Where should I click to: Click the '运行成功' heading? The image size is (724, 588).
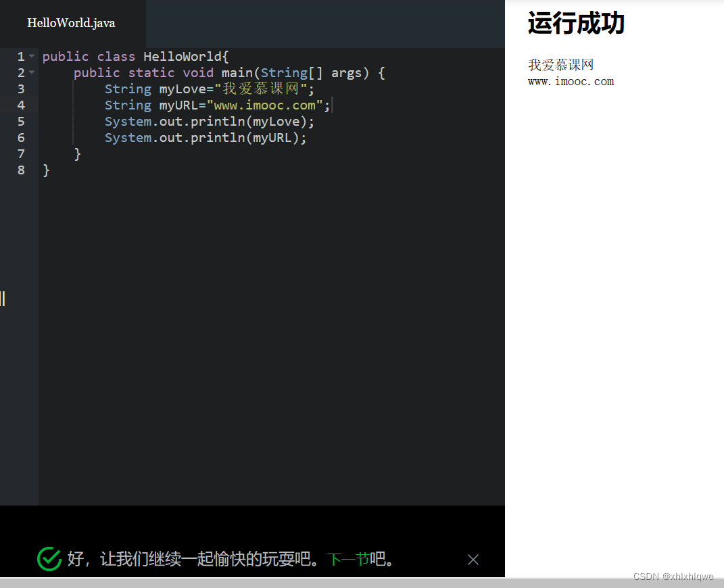[x=576, y=22]
